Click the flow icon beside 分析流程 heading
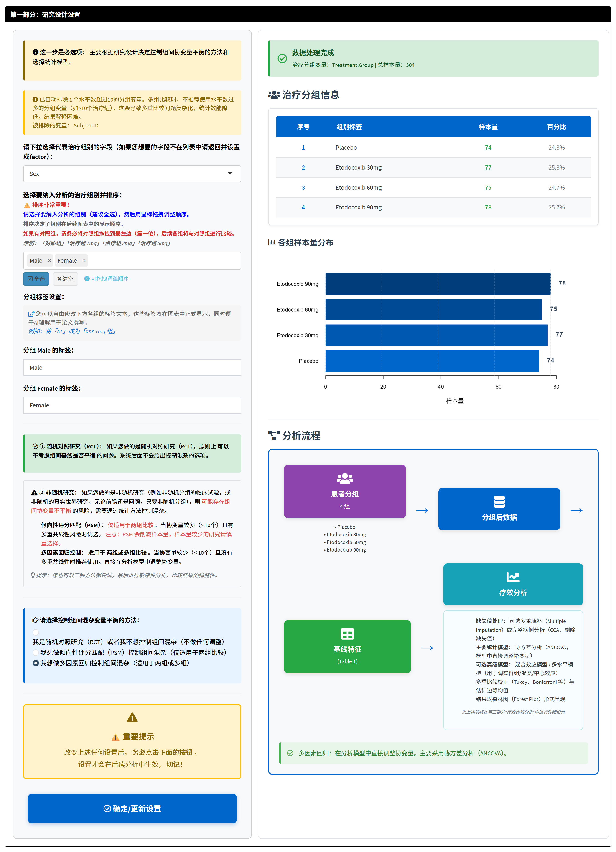This screenshot has height=852, width=616. 274,435
